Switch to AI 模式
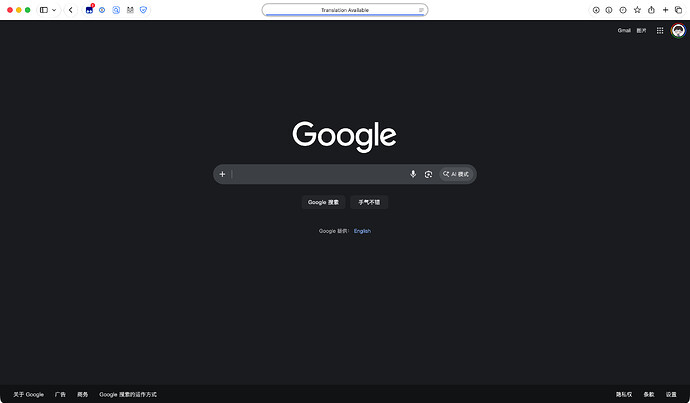 tap(456, 174)
